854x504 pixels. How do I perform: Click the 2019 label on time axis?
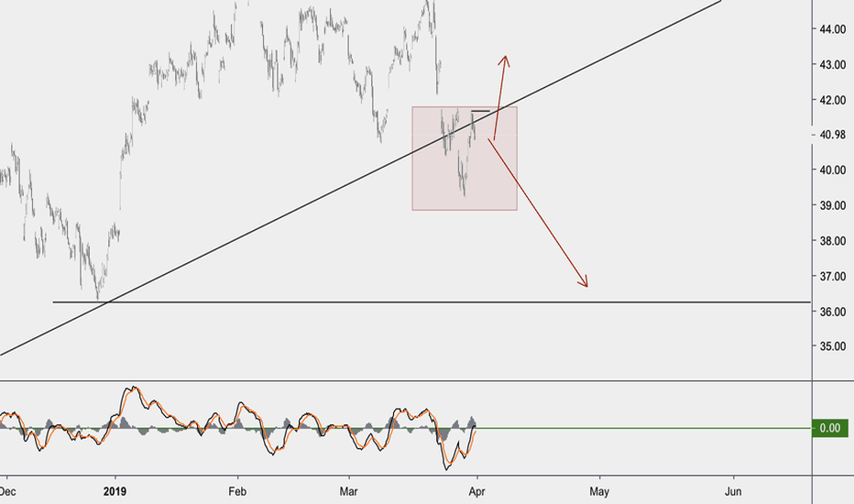115,491
